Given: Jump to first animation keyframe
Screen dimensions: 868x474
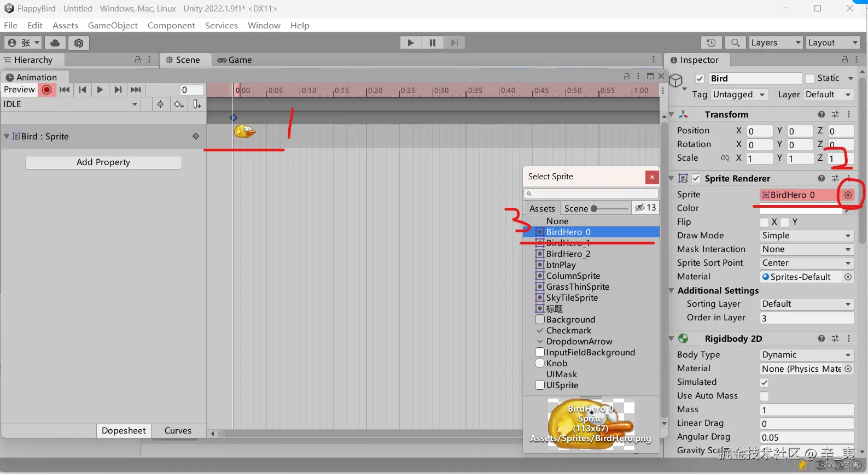Looking at the screenshot, I should 65,90.
